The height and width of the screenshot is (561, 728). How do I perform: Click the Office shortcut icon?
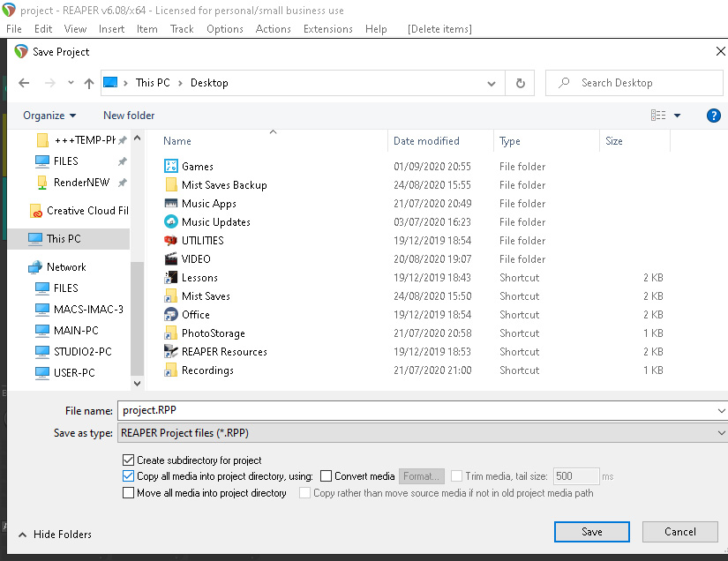(171, 315)
